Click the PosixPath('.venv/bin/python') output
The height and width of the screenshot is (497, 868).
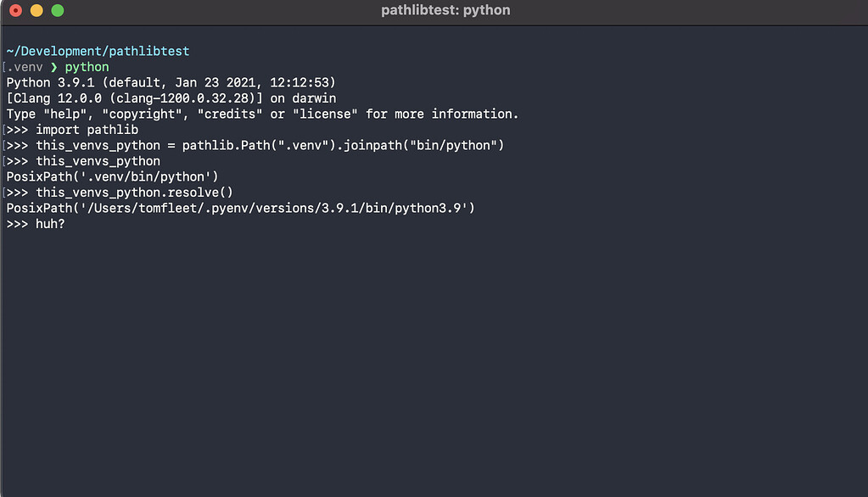112,176
